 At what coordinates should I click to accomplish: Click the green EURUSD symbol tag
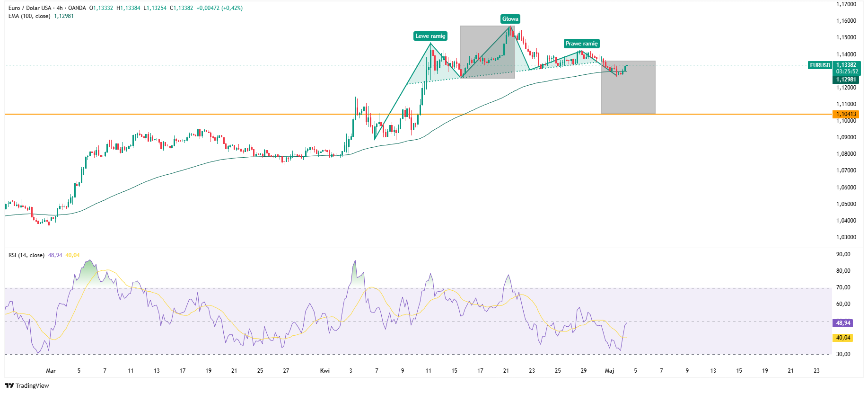click(820, 65)
